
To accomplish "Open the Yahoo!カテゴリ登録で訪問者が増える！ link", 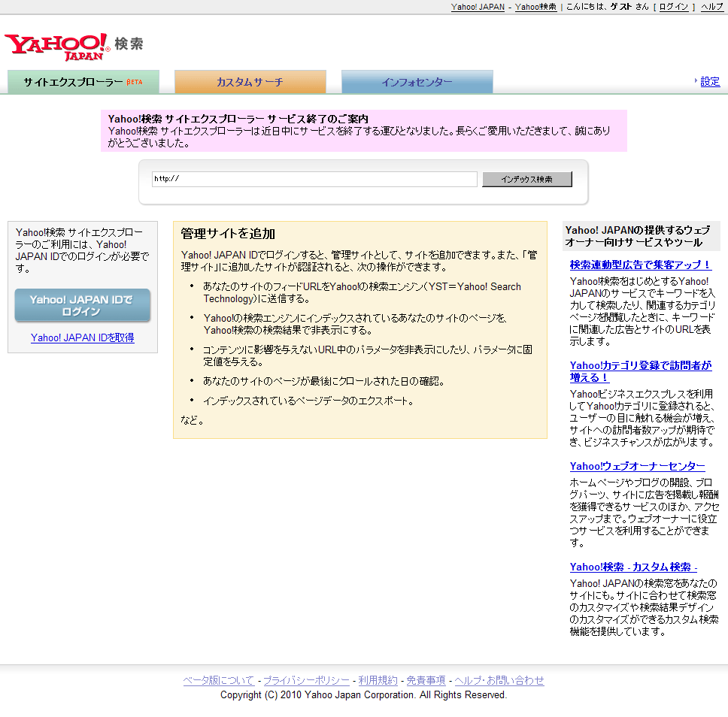I will click(x=641, y=372).
